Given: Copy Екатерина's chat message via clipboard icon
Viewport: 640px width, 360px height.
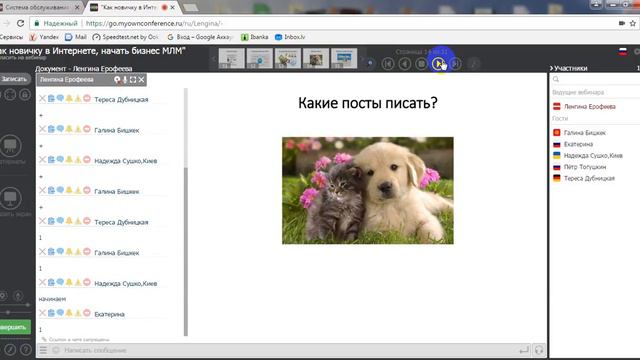Looking at the screenshot, I should coord(51,313).
